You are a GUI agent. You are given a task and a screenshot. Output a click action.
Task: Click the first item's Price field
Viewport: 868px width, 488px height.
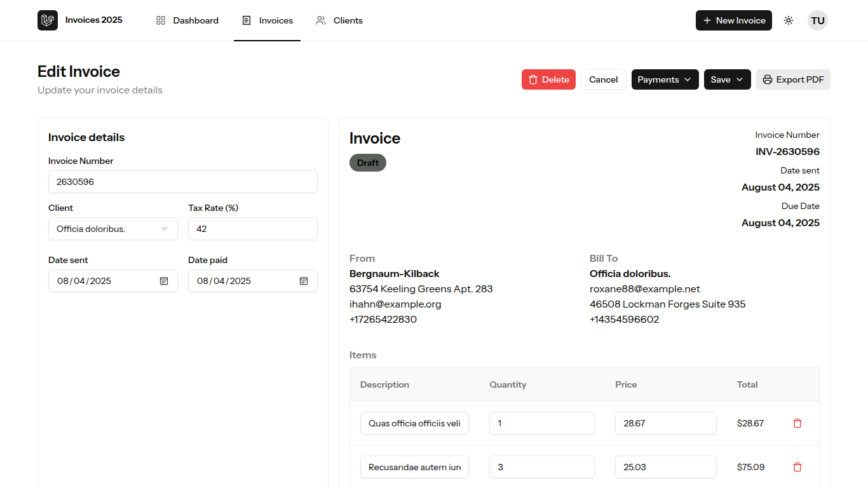665,423
